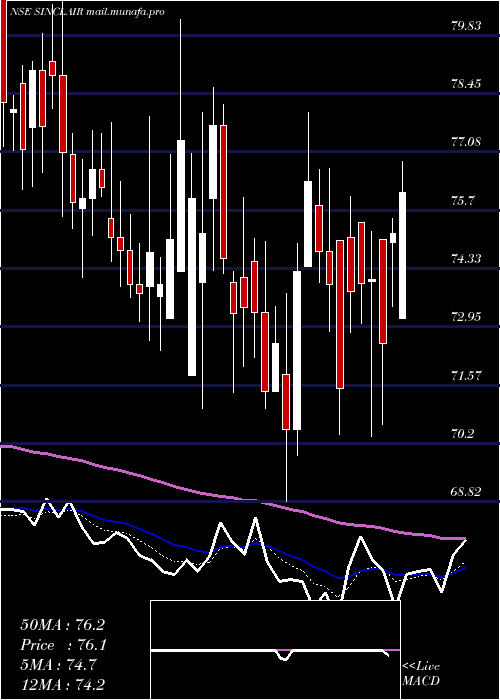This screenshot has height=700, width=500.
Task: Click the 70.2 price axis label
Action: [x=462, y=434]
